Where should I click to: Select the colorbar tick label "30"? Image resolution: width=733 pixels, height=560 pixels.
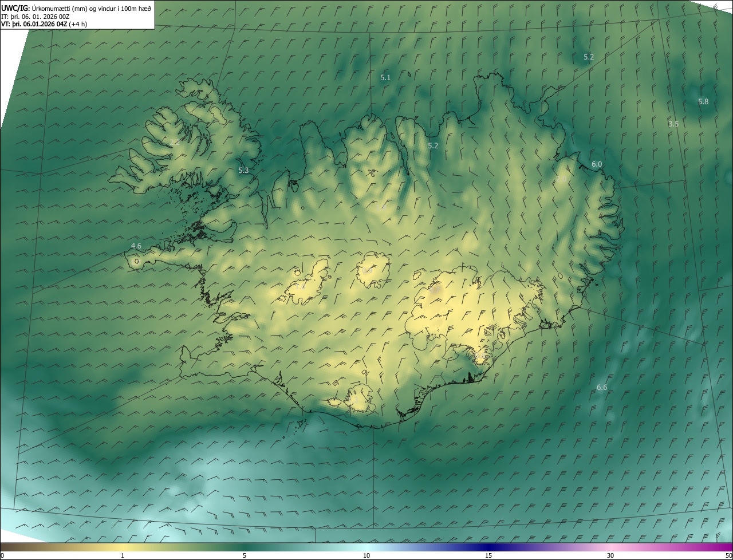click(610, 555)
